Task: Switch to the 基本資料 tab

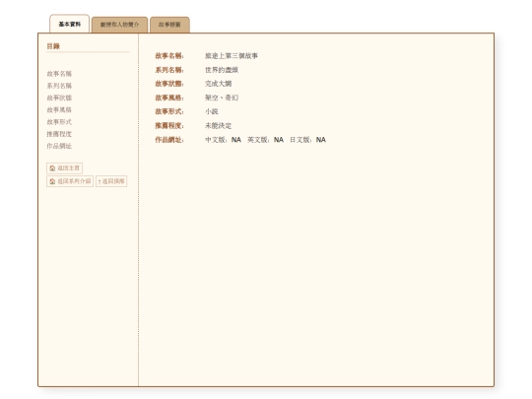Action: 70,24
